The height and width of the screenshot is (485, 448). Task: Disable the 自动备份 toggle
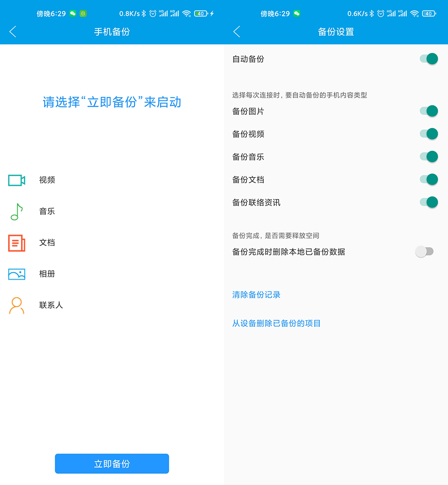(429, 59)
